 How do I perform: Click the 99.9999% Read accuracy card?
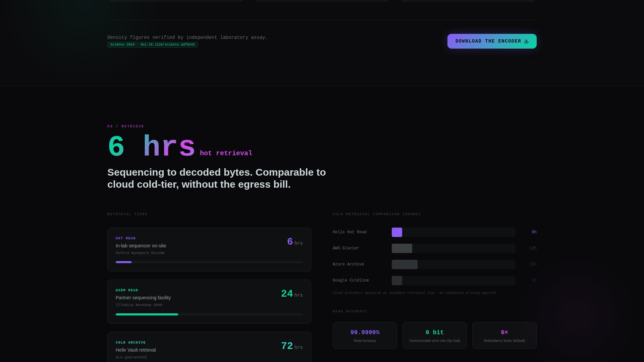(x=365, y=336)
